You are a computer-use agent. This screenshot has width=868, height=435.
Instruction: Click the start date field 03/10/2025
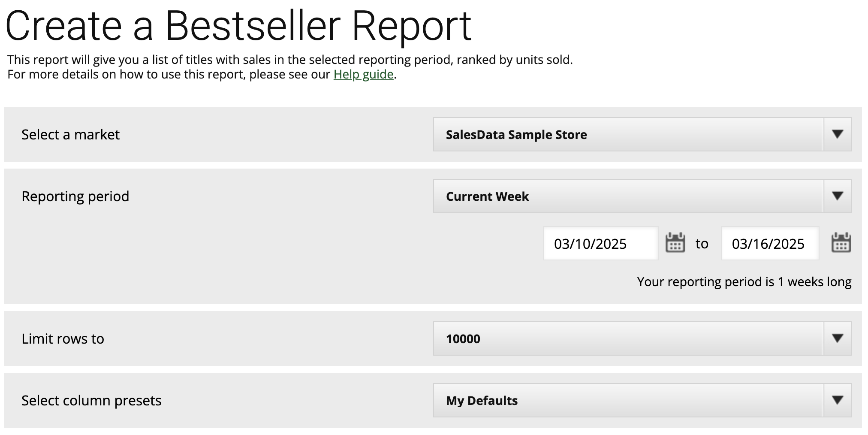pyautogui.click(x=600, y=243)
